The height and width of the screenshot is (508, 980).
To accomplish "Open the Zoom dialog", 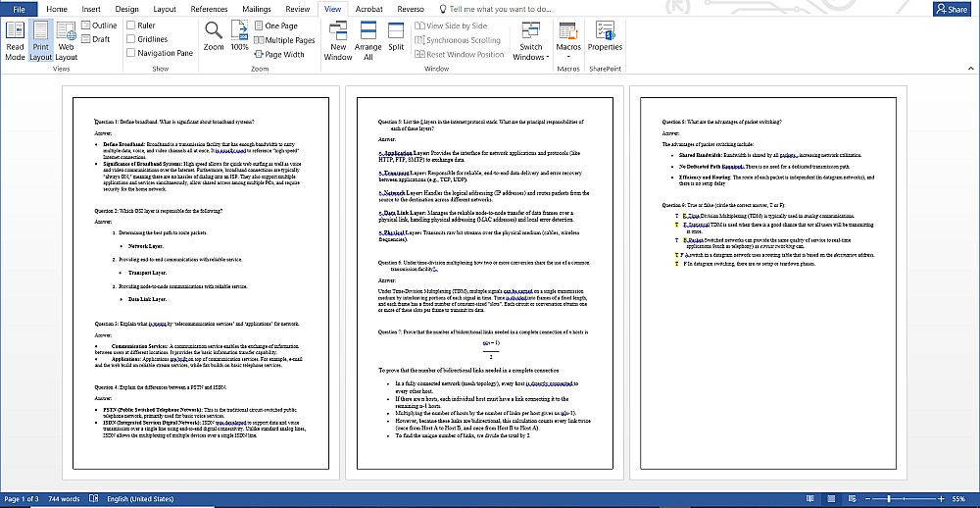I will point(214,36).
